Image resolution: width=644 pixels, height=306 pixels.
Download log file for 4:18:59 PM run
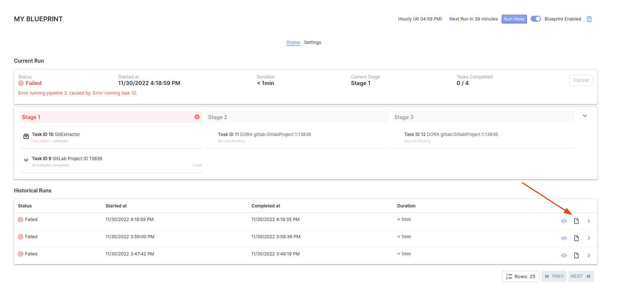tap(576, 221)
